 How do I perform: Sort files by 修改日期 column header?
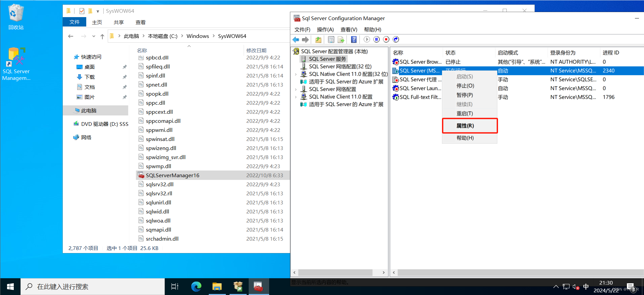(256, 50)
